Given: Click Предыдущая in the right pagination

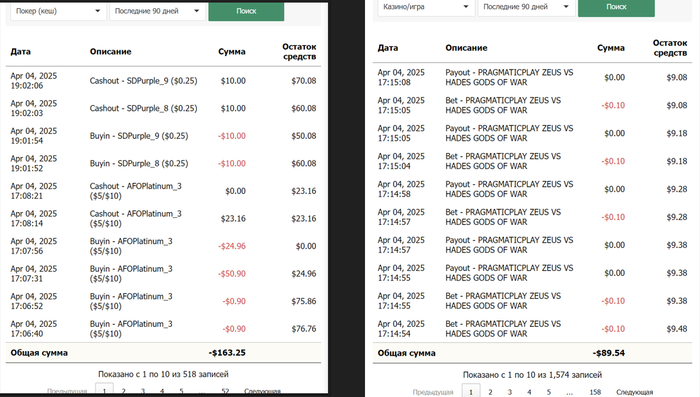Looking at the screenshot, I should point(433,392).
